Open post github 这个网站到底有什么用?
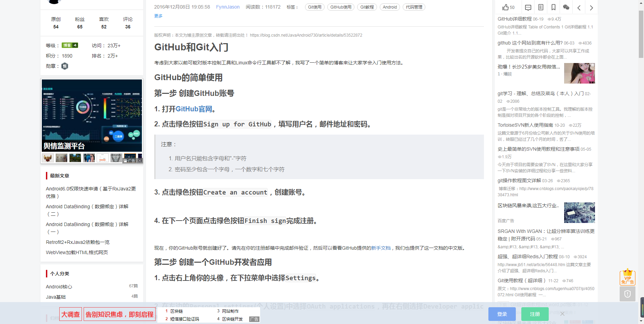Viewport: 644px width, 324px height. pyautogui.click(x=530, y=43)
